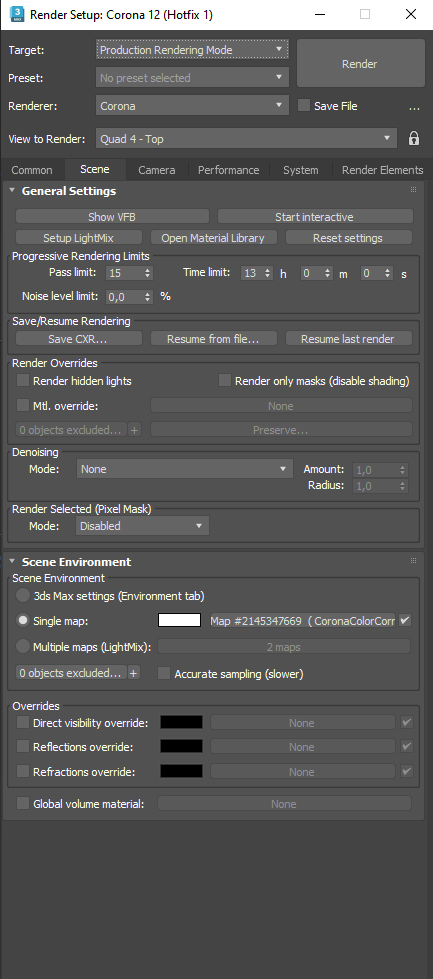The width and height of the screenshot is (433, 979).
Task: Click General Settings rollout grip handle
Action: point(413,190)
